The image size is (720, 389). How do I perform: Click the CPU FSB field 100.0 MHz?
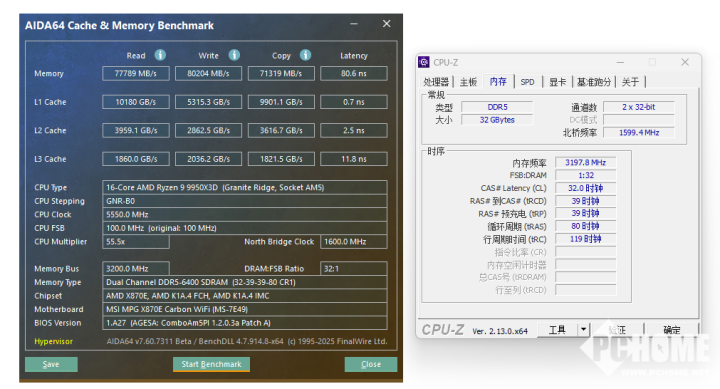(x=244, y=228)
